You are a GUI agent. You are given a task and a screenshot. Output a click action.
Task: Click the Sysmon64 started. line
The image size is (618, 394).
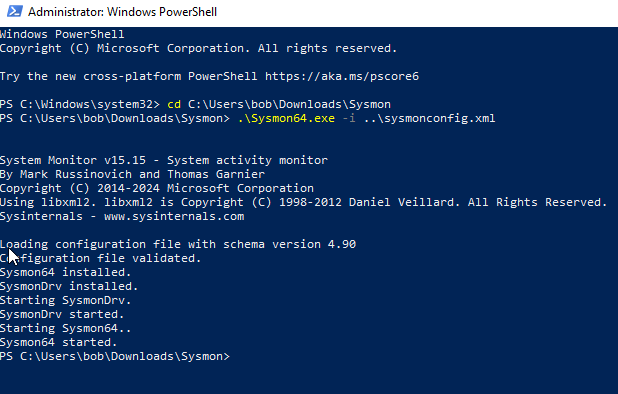tap(59, 342)
